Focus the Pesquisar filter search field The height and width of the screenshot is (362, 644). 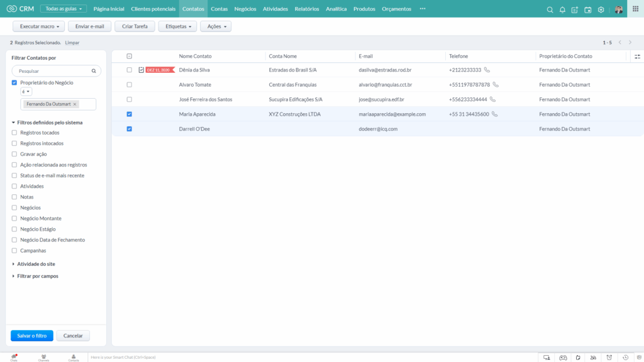point(56,71)
